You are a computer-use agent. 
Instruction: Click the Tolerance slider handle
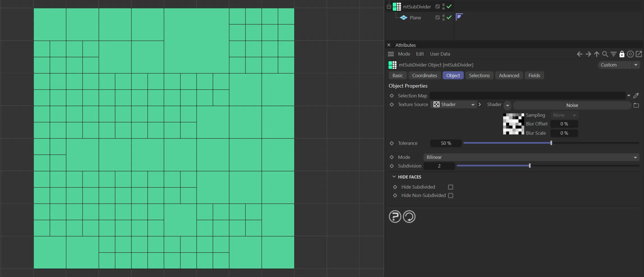[x=551, y=143]
